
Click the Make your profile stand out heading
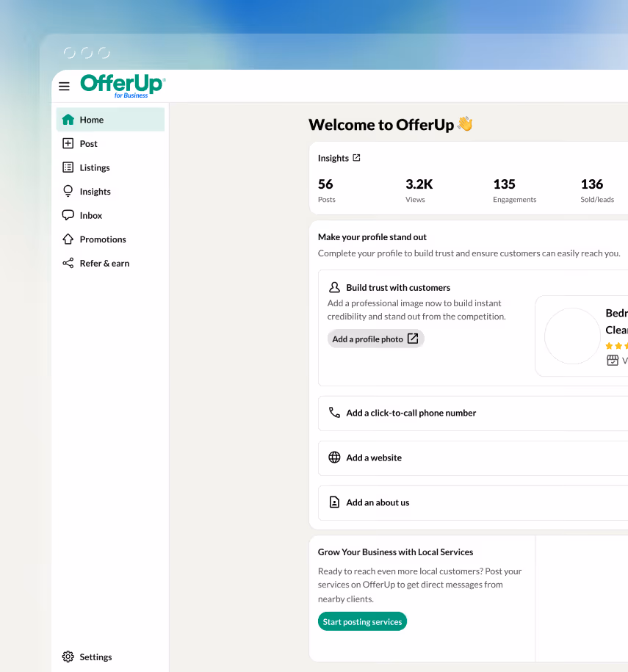coord(372,237)
